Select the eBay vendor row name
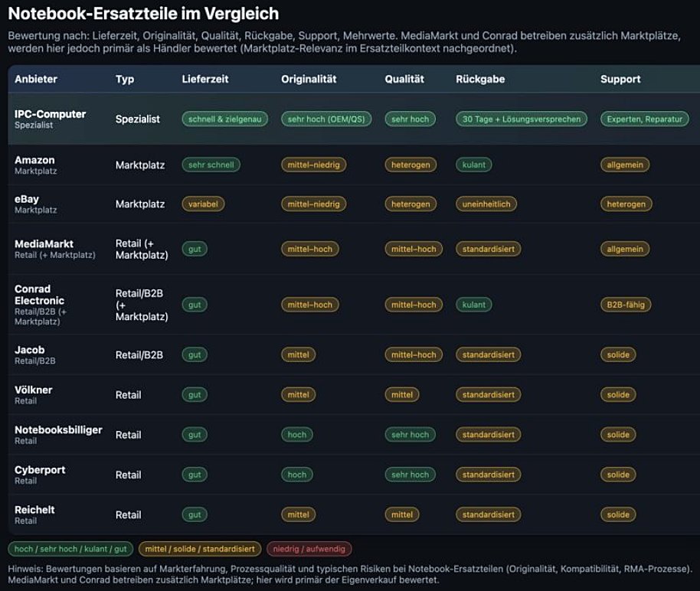This screenshot has height=591, width=700. 27,199
